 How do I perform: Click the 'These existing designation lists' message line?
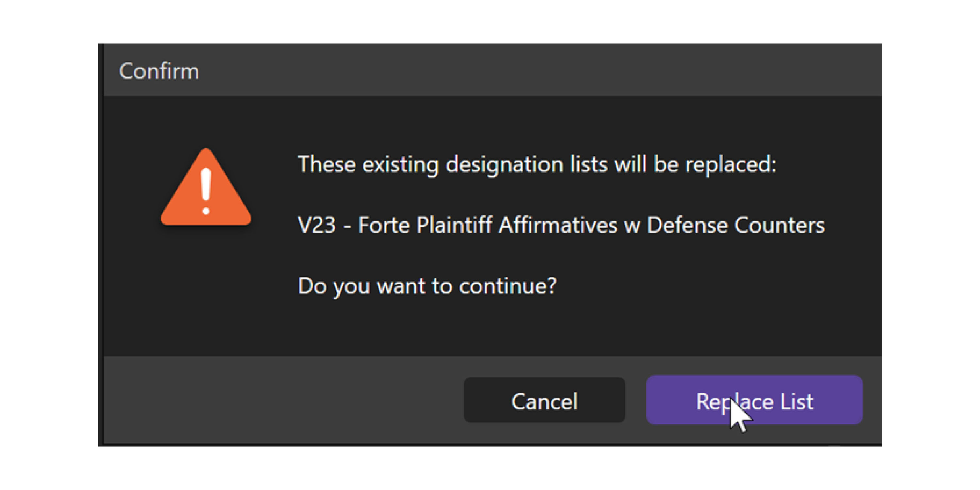pos(537,164)
